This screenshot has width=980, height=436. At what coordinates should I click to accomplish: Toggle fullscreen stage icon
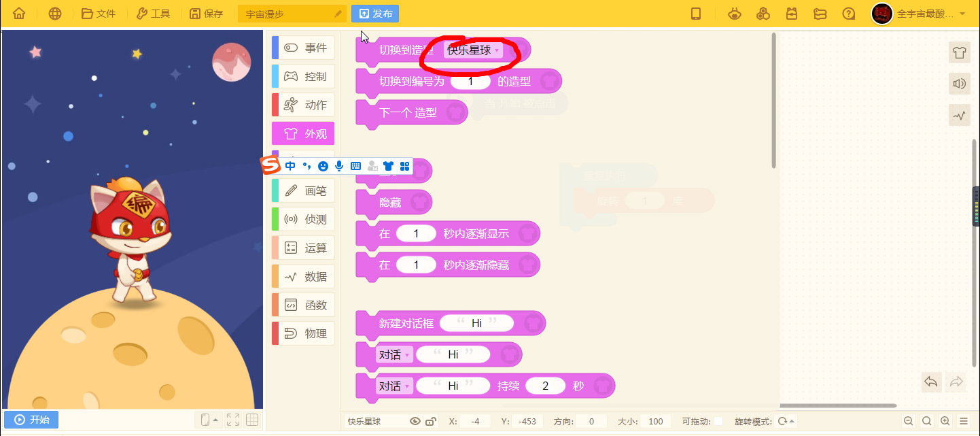pyautogui.click(x=233, y=420)
